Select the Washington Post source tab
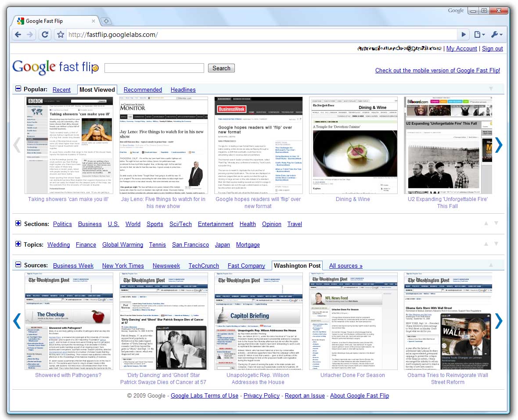 click(x=297, y=266)
